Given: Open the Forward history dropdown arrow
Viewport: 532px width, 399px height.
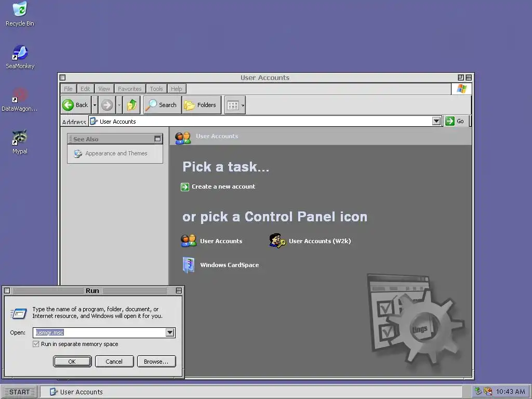Looking at the screenshot, I should 119,105.
